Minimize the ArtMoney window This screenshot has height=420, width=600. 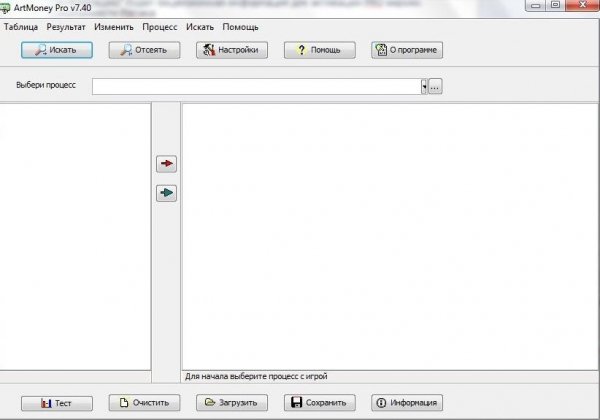click(x=536, y=5)
